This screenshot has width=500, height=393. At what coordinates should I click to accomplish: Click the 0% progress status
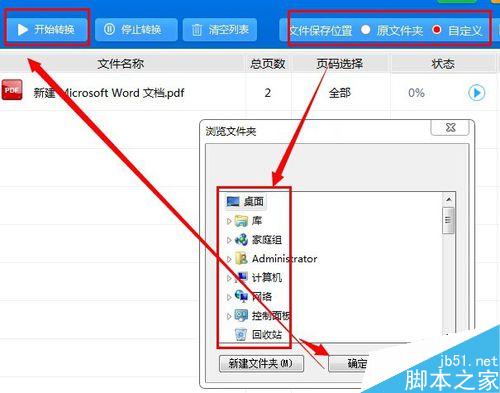tap(416, 93)
